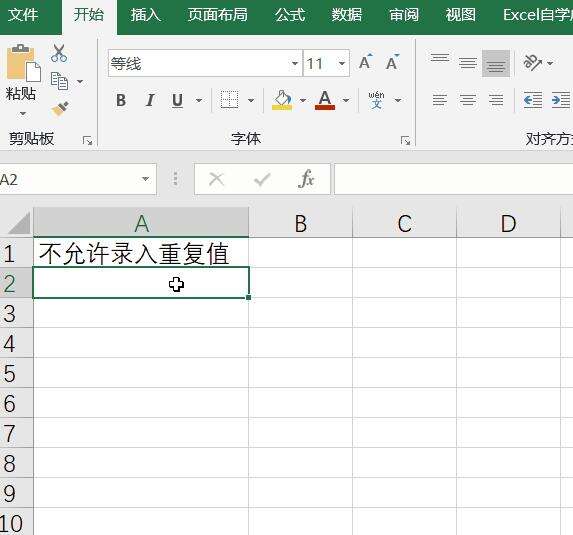Select the Format Painter brush
The height and width of the screenshot is (535, 573).
point(60,109)
